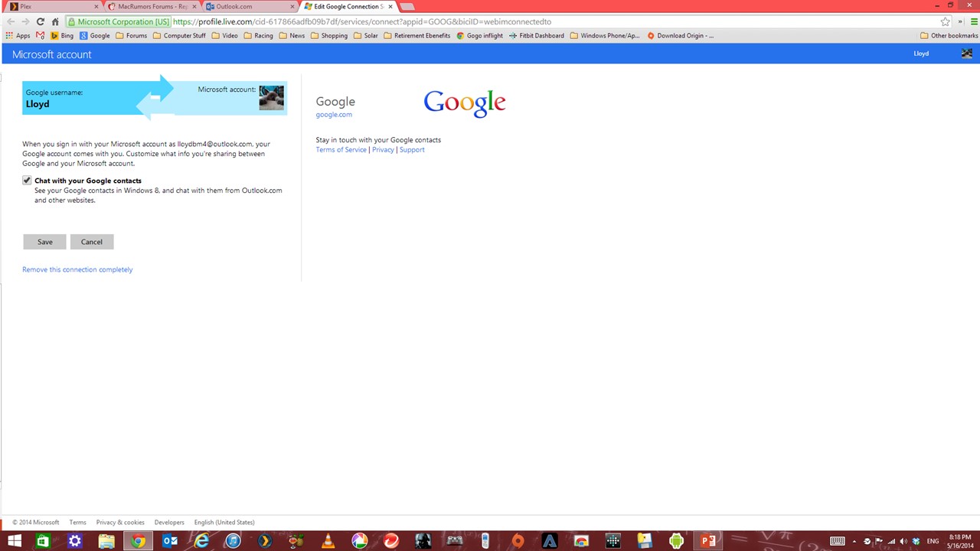The width and height of the screenshot is (980, 551).
Task: Open the Computer Stuff bookmark folder
Action: [179, 35]
